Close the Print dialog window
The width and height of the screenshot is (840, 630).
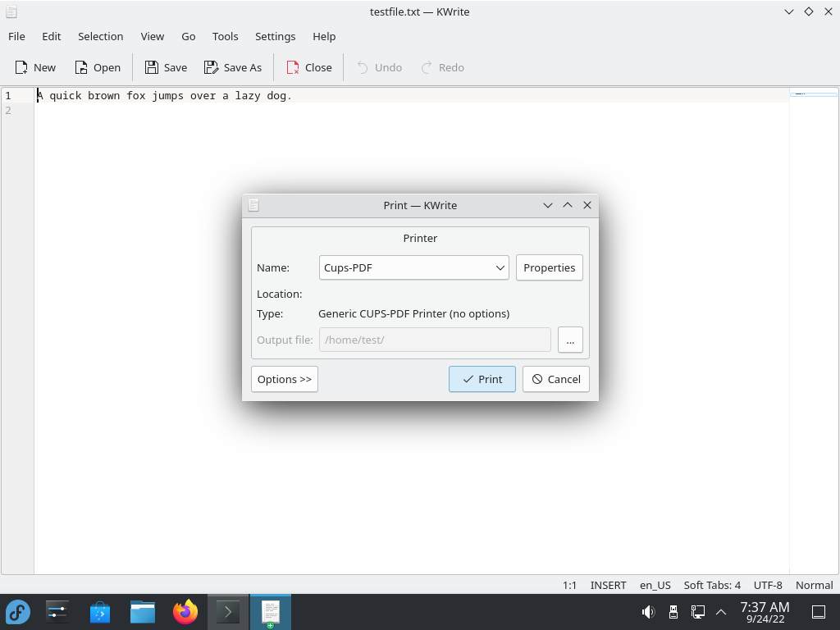click(587, 205)
